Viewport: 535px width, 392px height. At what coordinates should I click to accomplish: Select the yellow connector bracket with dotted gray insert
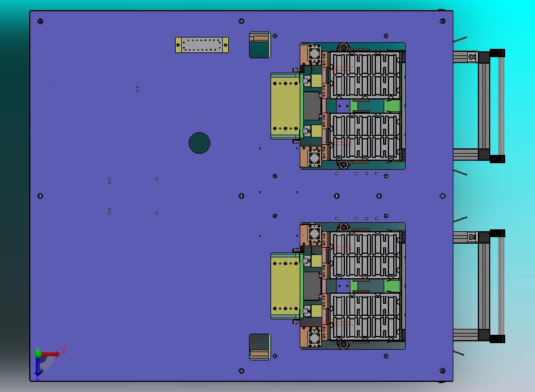pyautogui.click(x=202, y=45)
